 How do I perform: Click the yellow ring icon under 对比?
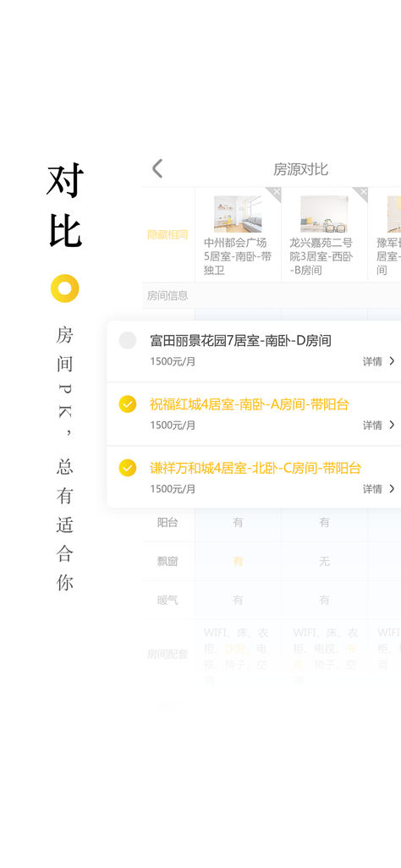pos(65,288)
